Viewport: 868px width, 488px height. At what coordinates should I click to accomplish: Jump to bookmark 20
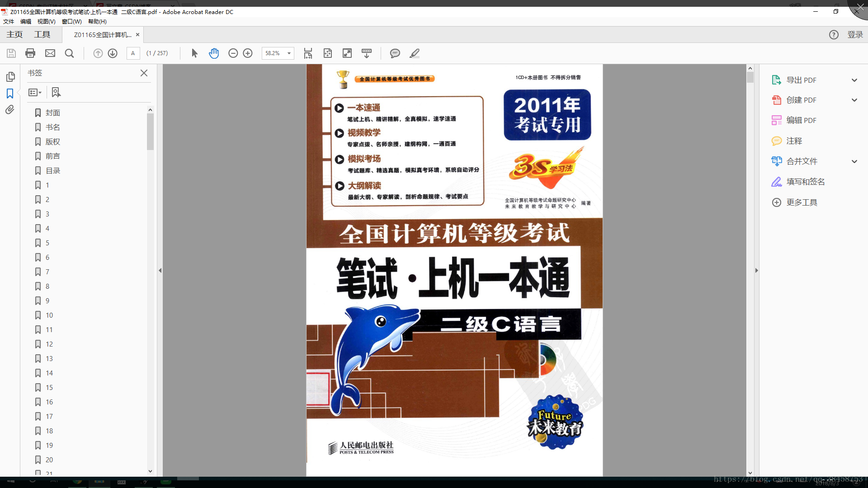49,460
